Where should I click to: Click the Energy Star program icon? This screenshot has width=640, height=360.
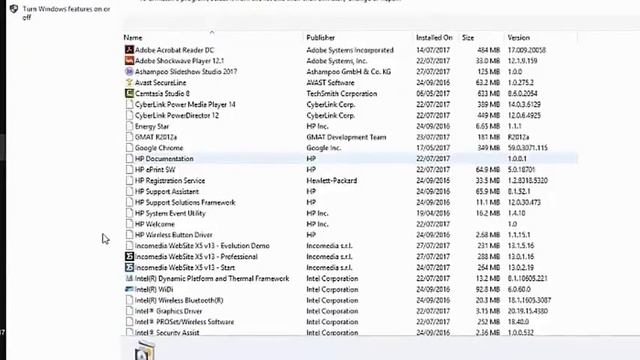coord(129,126)
